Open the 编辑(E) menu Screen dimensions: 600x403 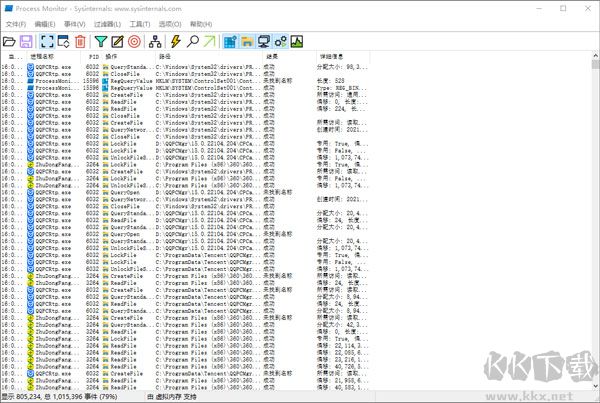45,24
